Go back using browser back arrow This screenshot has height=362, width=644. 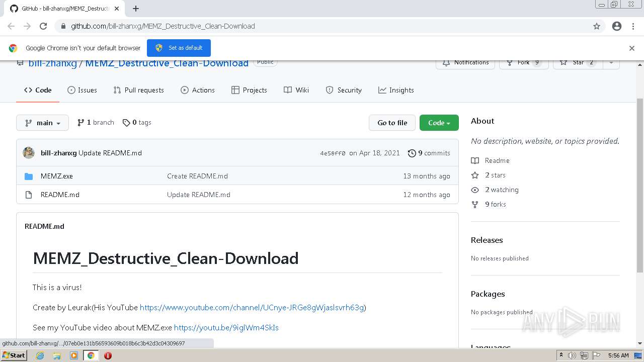tap(11, 26)
